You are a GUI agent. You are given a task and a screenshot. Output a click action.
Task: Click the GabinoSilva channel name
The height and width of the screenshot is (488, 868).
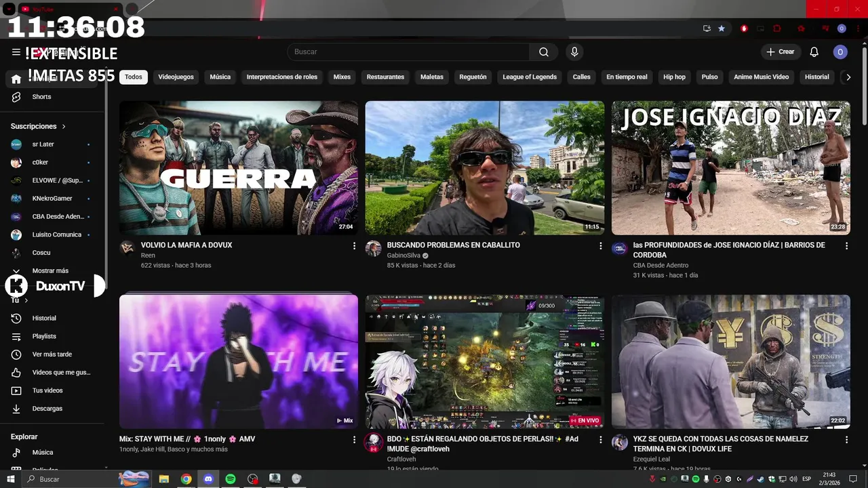(403, 256)
